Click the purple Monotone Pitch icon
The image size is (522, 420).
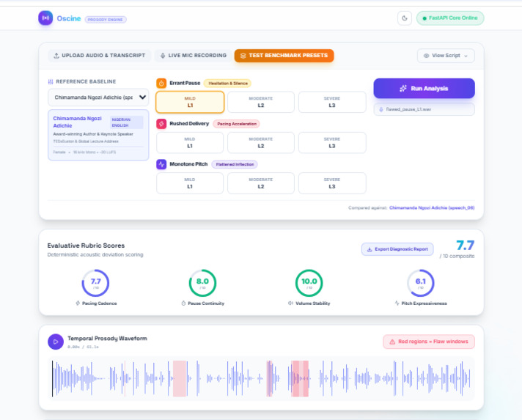[161, 164]
